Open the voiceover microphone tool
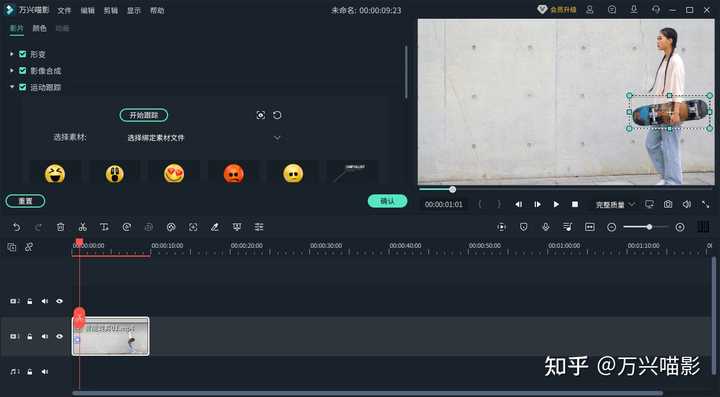This screenshot has height=397, width=720. coord(546,227)
